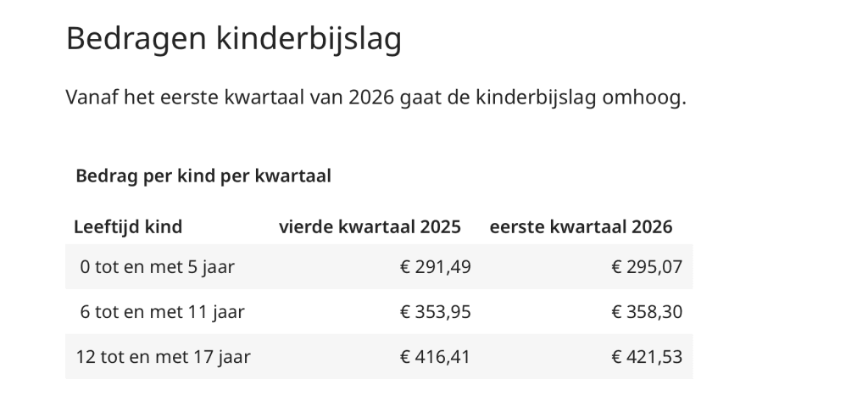Viewport: 868px width, 407px height.
Task: Click the amount € 353,95
Action: click(435, 312)
